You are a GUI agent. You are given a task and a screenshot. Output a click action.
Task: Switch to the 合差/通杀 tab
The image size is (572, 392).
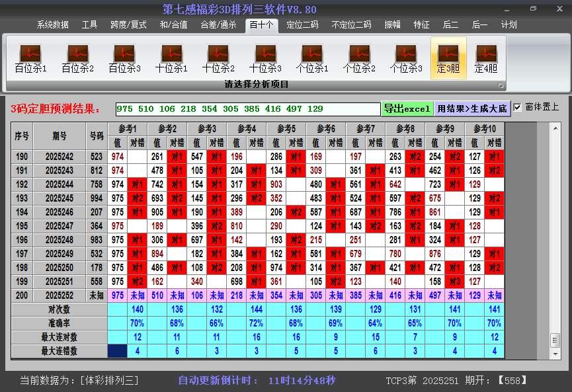pyautogui.click(x=218, y=25)
